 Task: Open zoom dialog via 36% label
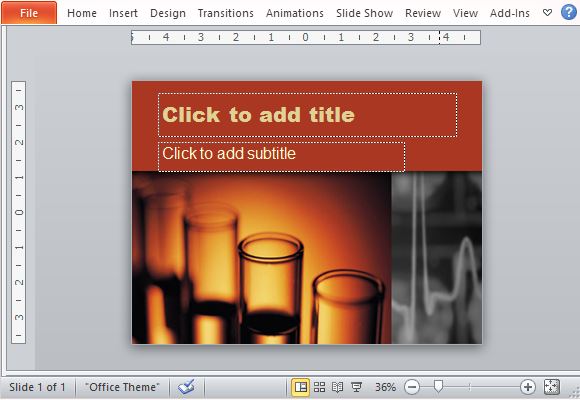(x=385, y=387)
